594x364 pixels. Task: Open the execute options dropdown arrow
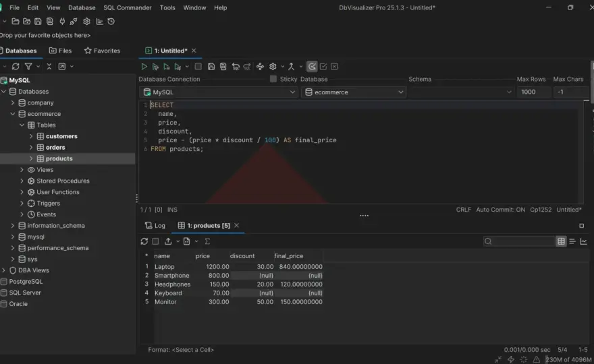coord(187,67)
